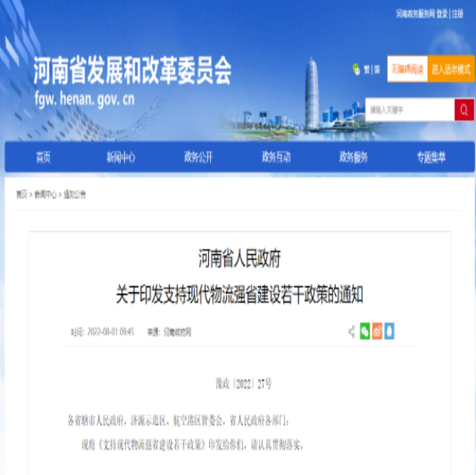
Task: Click the red search magnifier button
Action: pyautogui.click(x=464, y=110)
